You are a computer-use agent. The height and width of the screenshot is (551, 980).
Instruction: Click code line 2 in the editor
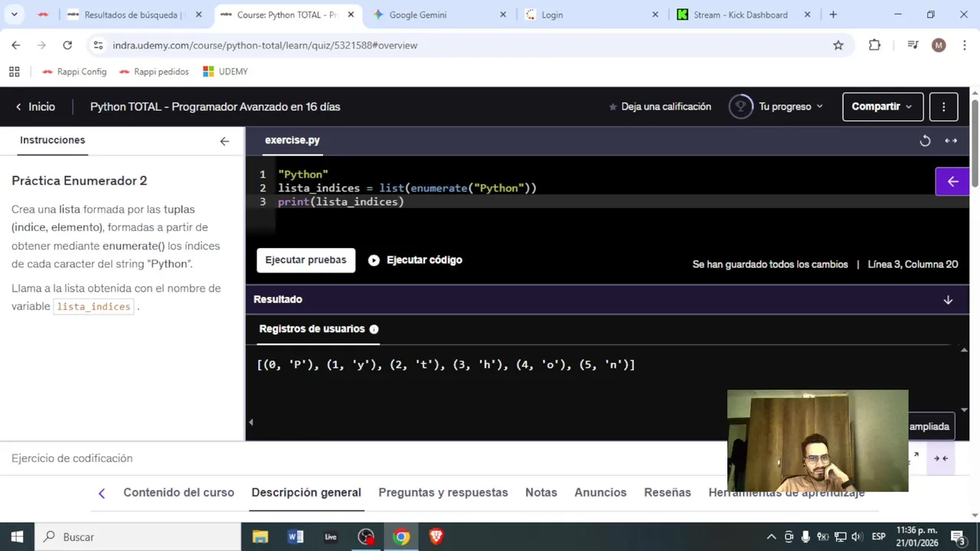click(407, 188)
